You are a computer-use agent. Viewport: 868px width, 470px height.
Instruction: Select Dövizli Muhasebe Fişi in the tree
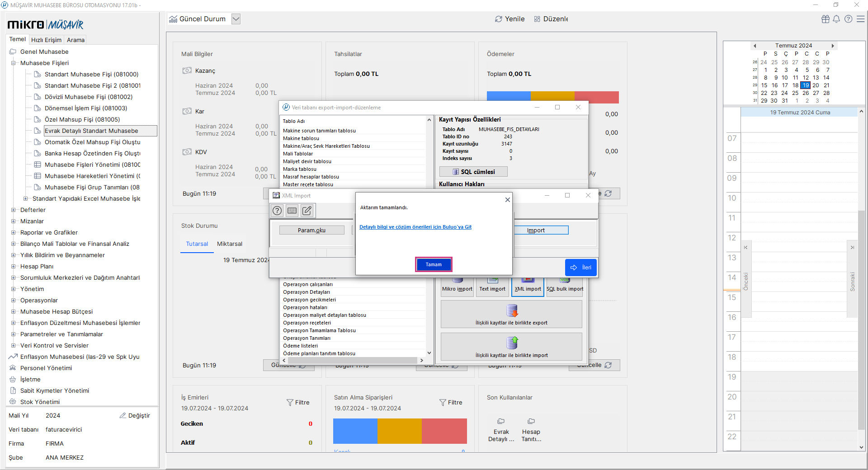coord(88,97)
